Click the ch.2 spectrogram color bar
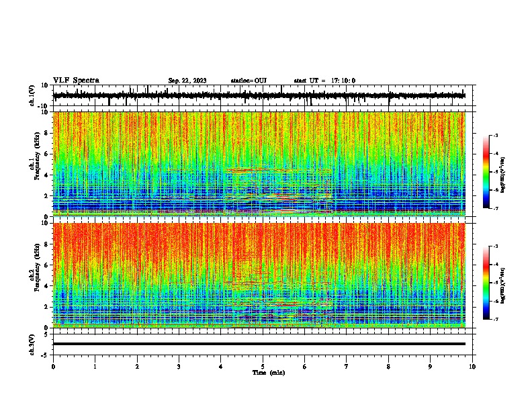The height and width of the screenshot is (411, 532). point(486,283)
